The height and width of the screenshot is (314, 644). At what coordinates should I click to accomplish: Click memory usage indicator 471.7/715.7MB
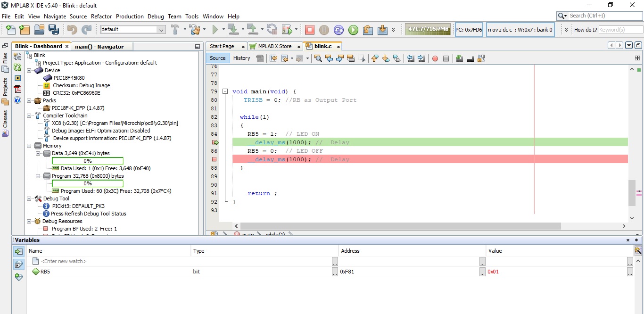(429, 29)
